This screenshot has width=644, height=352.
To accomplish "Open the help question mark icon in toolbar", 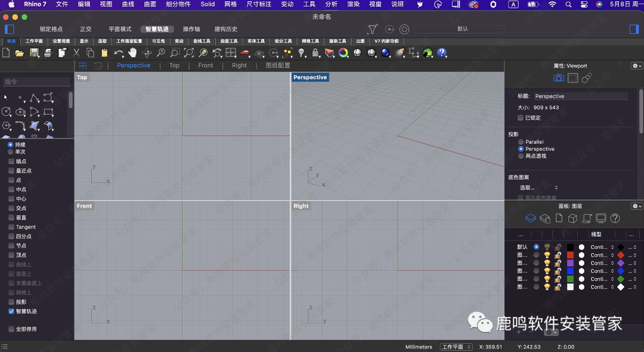I will 442,53.
